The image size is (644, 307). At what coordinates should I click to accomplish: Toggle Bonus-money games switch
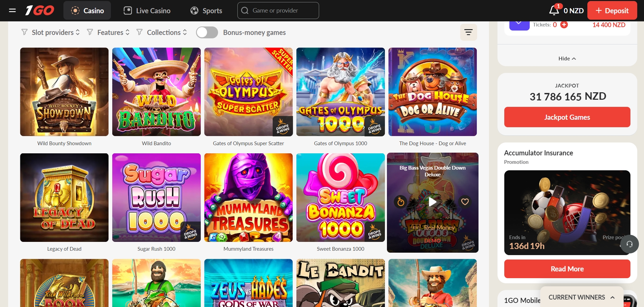207,33
